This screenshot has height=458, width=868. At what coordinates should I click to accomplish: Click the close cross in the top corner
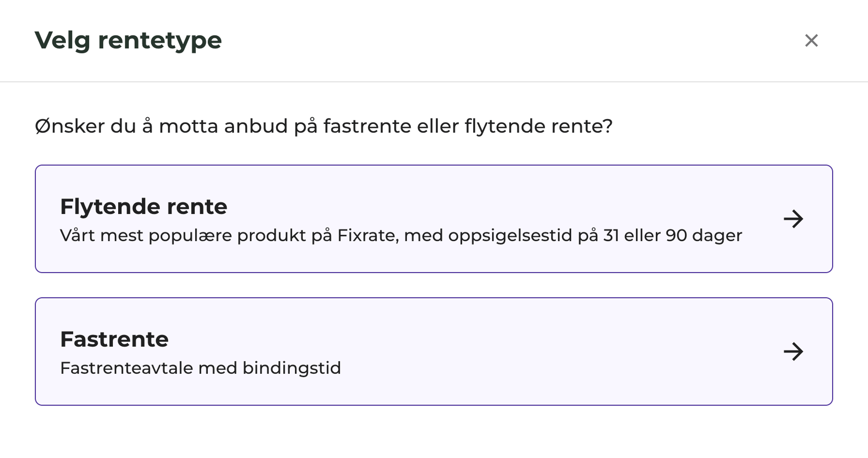pos(811,41)
